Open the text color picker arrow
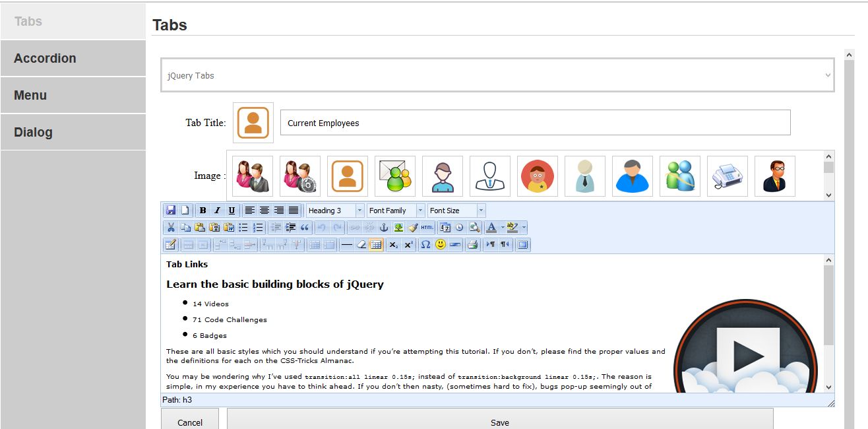 [x=503, y=228]
